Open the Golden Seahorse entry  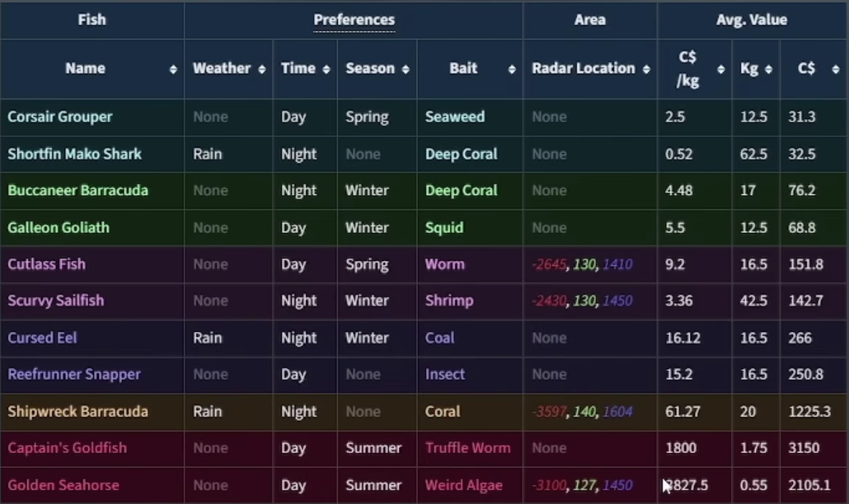tap(63, 485)
